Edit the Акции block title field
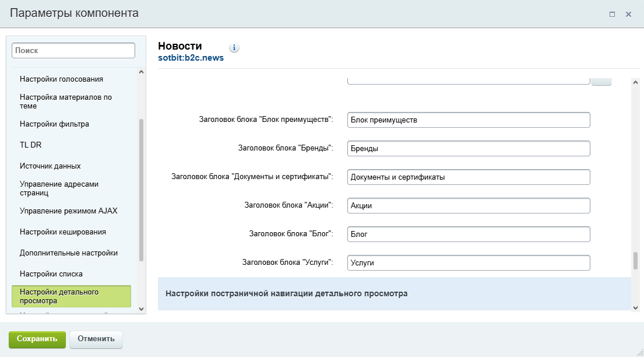This screenshot has width=644, height=357. (469, 206)
